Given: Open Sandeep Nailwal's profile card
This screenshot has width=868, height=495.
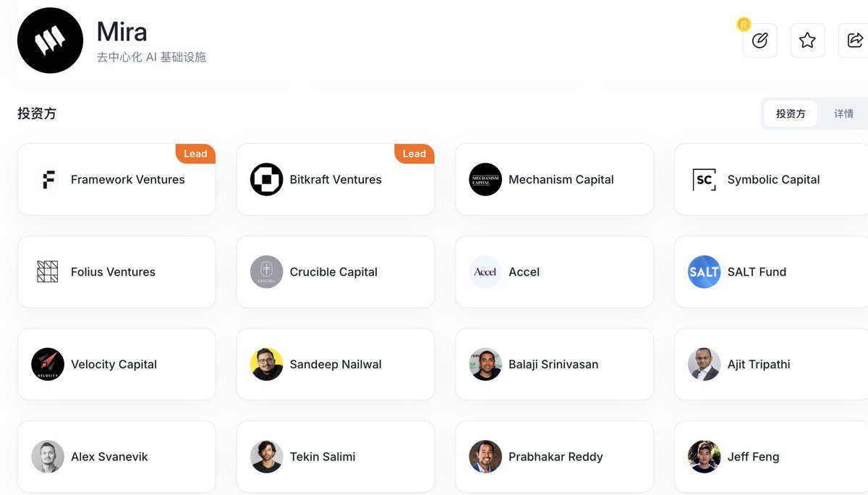Looking at the screenshot, I should point(336,364).
